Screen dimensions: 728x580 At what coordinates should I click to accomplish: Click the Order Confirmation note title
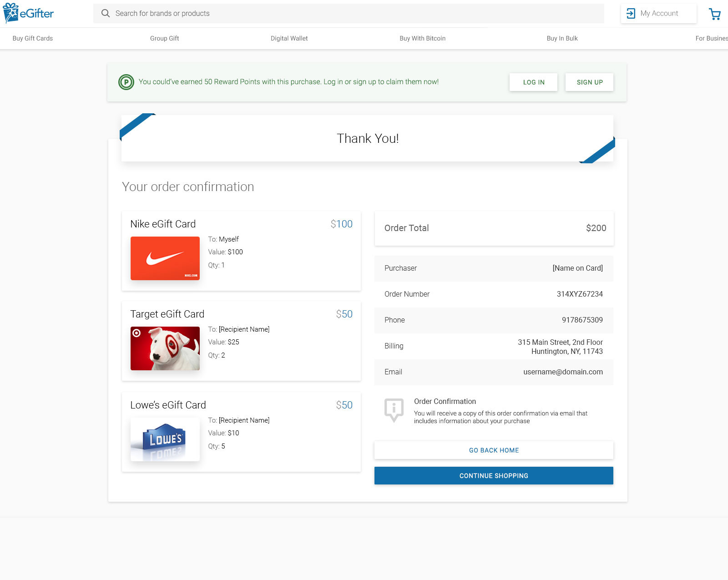445,401
